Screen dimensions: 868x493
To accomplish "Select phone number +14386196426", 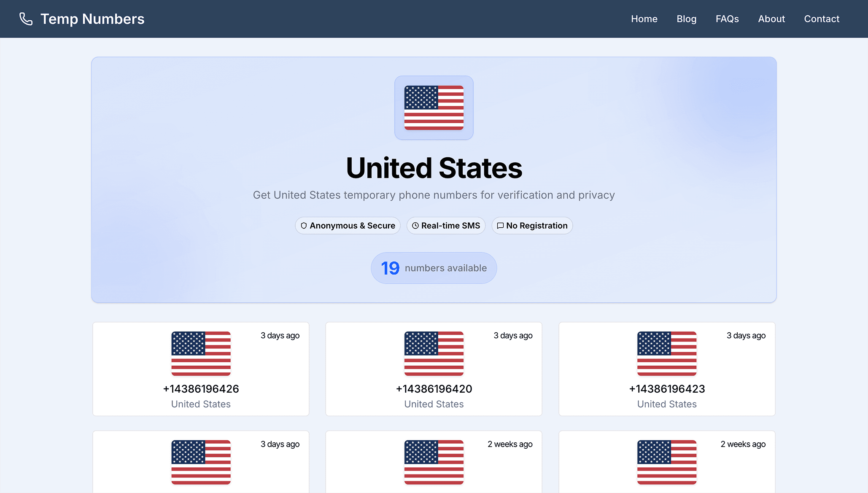I will coord(201,389).
